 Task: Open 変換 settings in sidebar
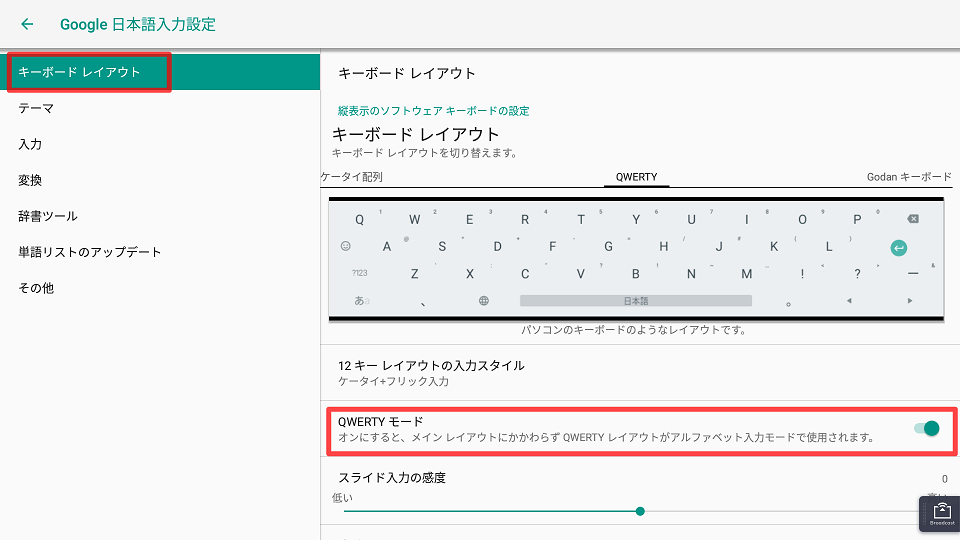point(160,180)
